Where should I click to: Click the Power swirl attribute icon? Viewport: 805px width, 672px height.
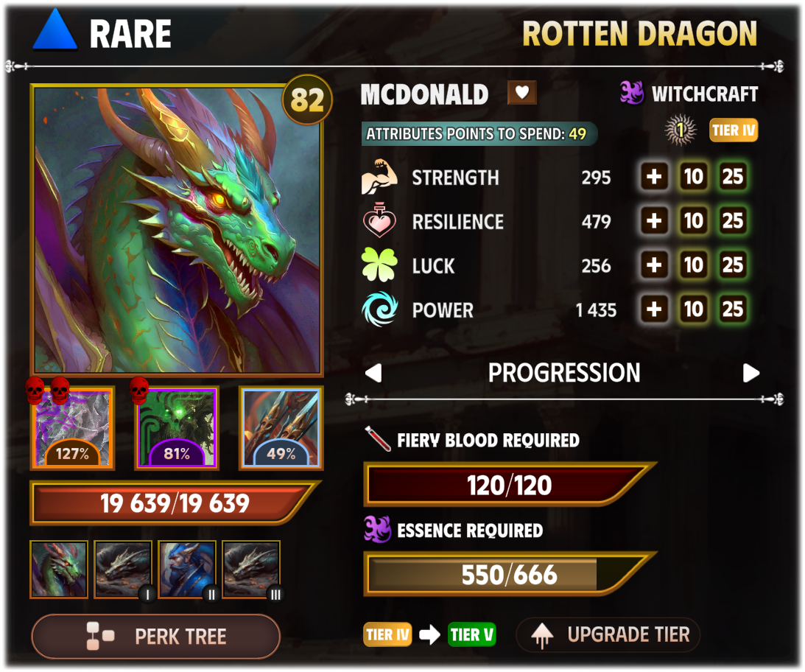[x=380, y=309]
